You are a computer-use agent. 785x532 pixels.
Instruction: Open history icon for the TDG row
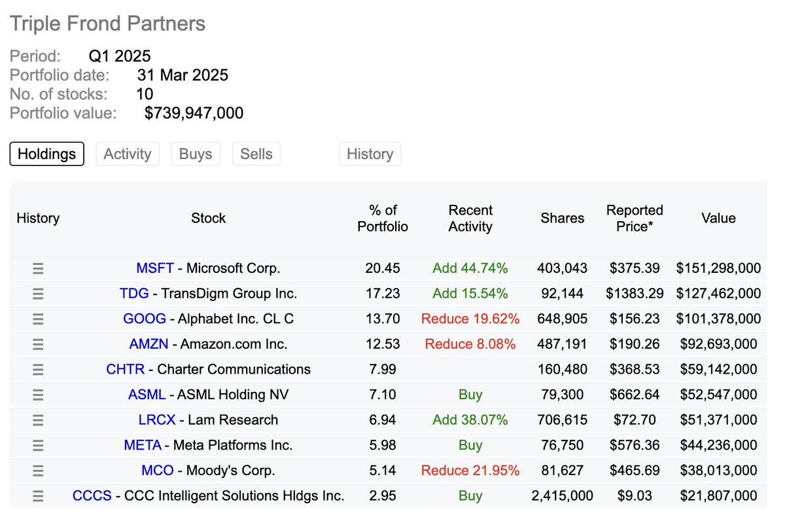tap(38, 294)
